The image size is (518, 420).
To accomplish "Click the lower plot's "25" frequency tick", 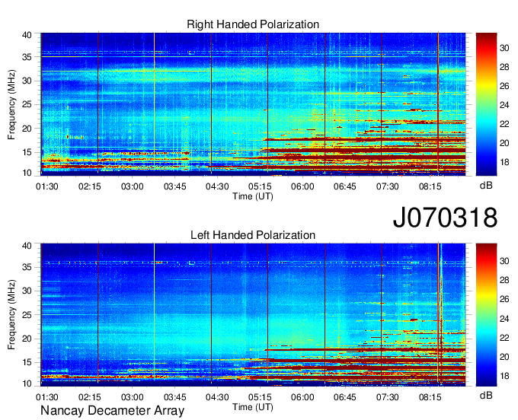I will pos(27,315).
